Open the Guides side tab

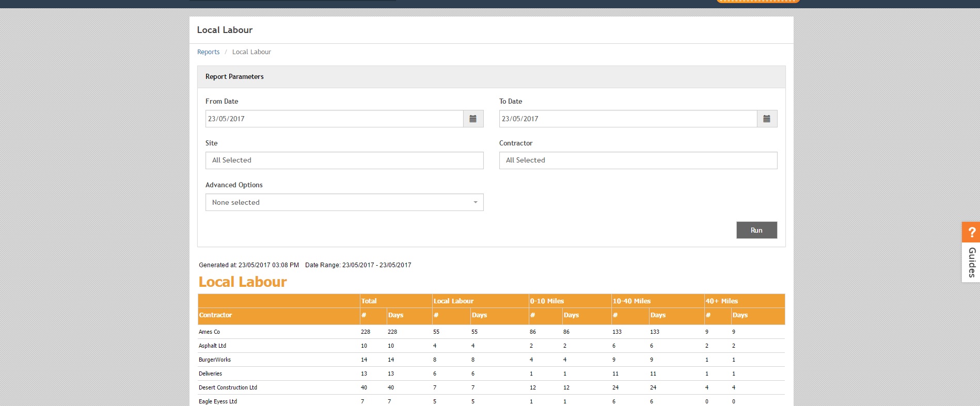971,262
